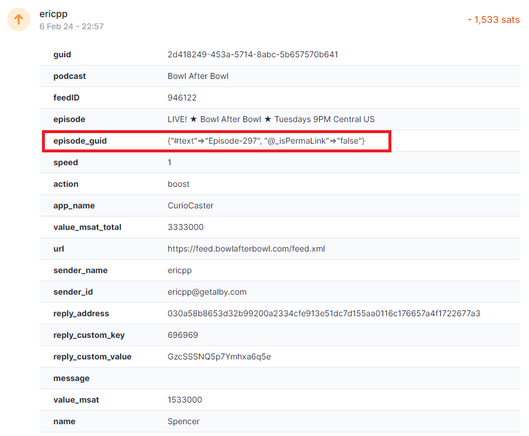This screenshot has width=529, height=436.
Task: Select reply_custom_key value 696969
Action: pos(183,335)
